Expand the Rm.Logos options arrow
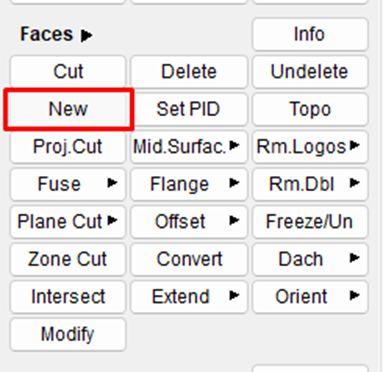Image resolution: width=383 pixels, height=372 pixels. [355, 145]
